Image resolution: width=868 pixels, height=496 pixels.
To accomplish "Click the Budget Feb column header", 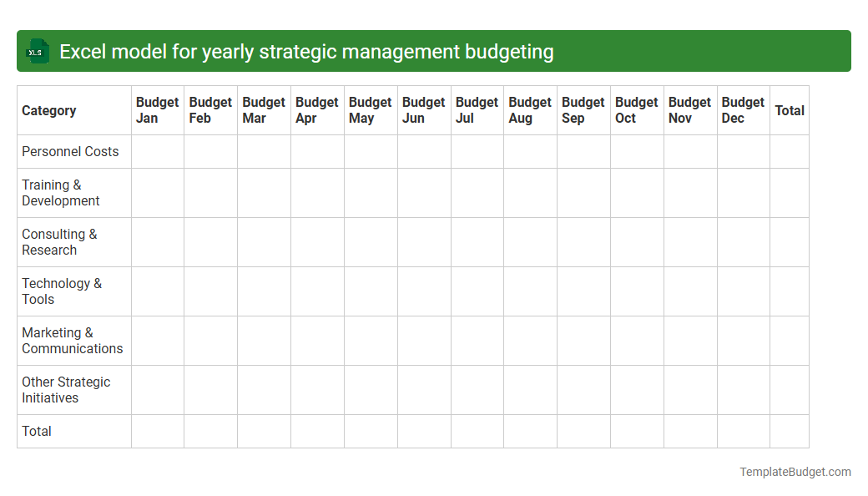I will [209, 109].
